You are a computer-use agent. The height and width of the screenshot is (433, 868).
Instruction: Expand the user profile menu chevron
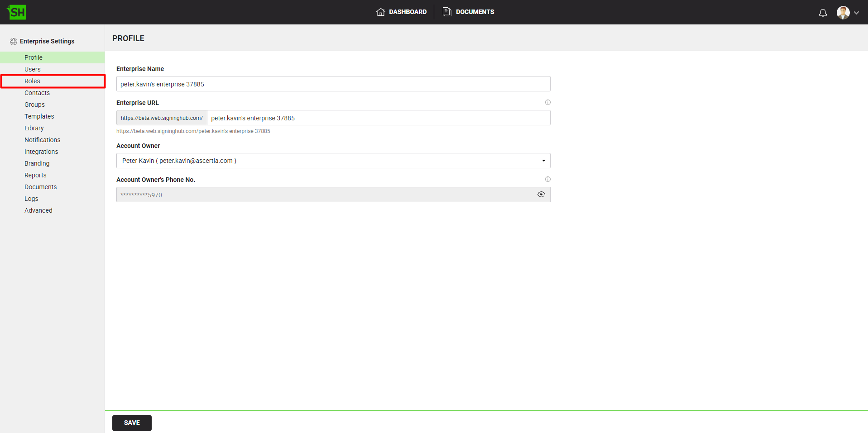[x=856, y=13]
